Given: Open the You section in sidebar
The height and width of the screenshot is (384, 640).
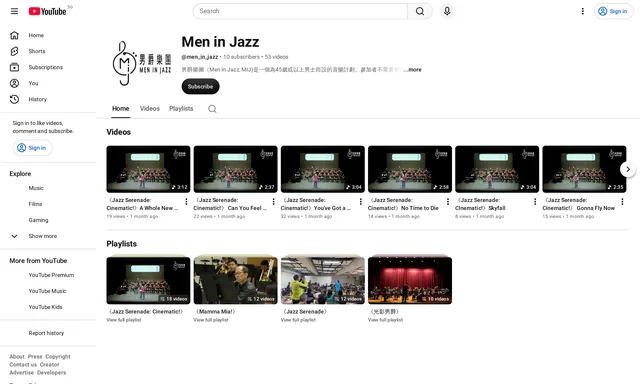Looking at the screenshot, I should [x=48, y=83].
